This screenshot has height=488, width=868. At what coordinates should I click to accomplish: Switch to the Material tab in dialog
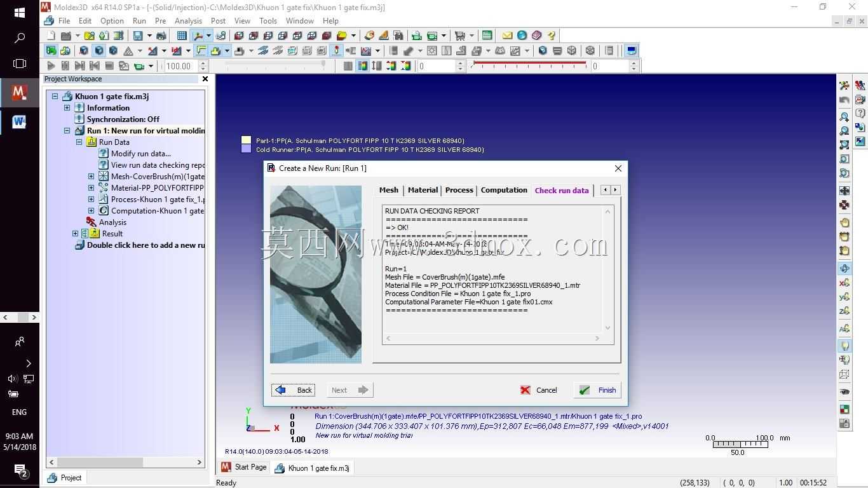[x=423, y=190]
